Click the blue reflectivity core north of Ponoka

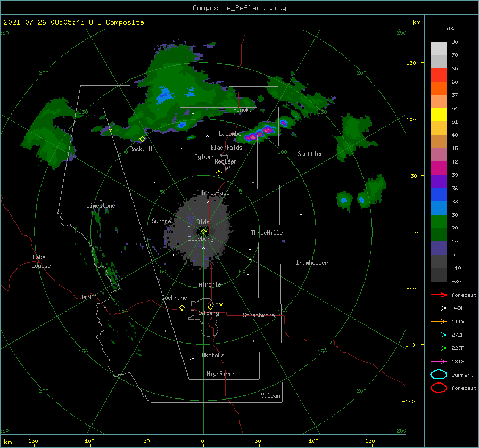click(x=165, y=95)
